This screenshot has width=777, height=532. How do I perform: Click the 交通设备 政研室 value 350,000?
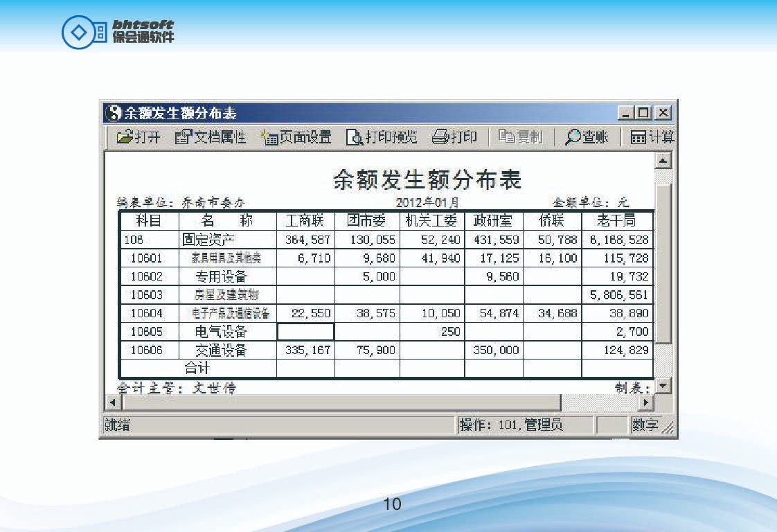[x=494, y=351]
